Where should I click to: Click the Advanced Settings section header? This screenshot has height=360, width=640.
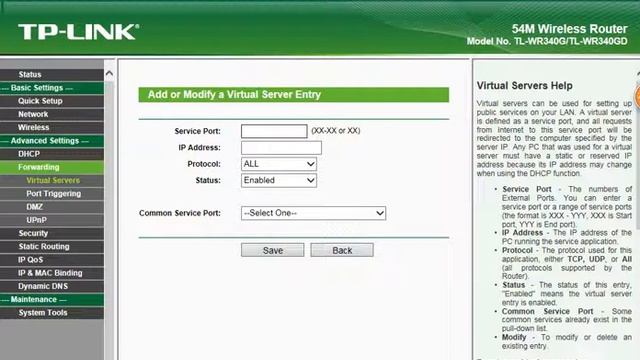point(52,141)
